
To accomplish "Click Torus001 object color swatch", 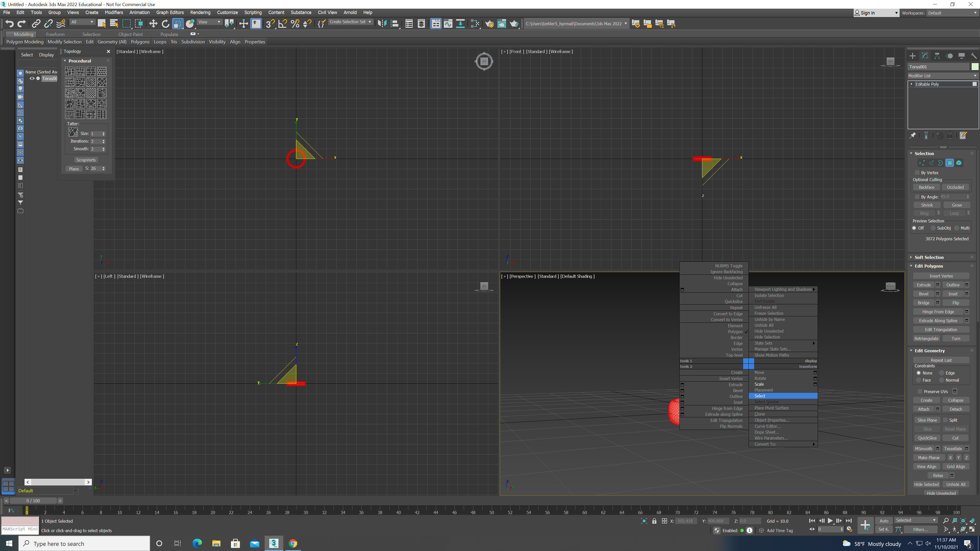I will coord(975,67).
